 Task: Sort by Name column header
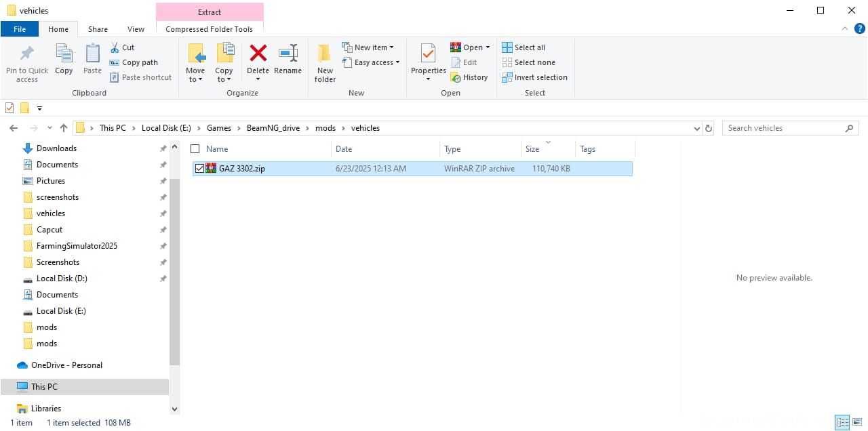click(217, 149)
